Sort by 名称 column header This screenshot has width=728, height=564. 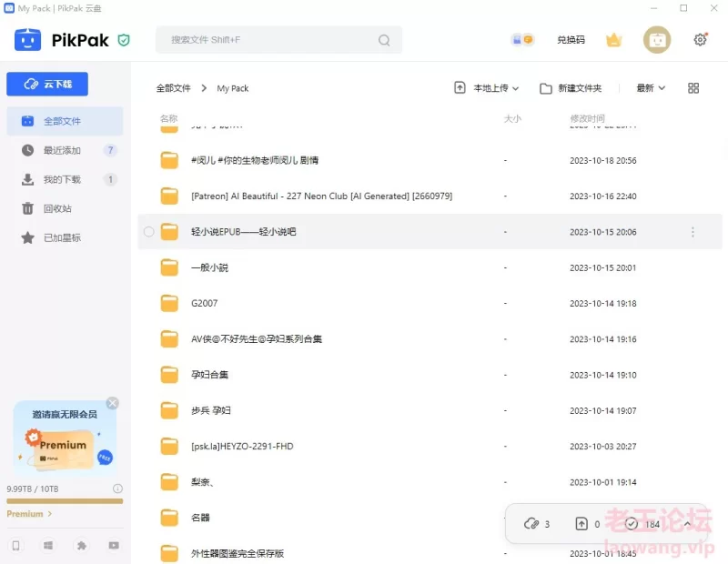(x=168, y=118)
